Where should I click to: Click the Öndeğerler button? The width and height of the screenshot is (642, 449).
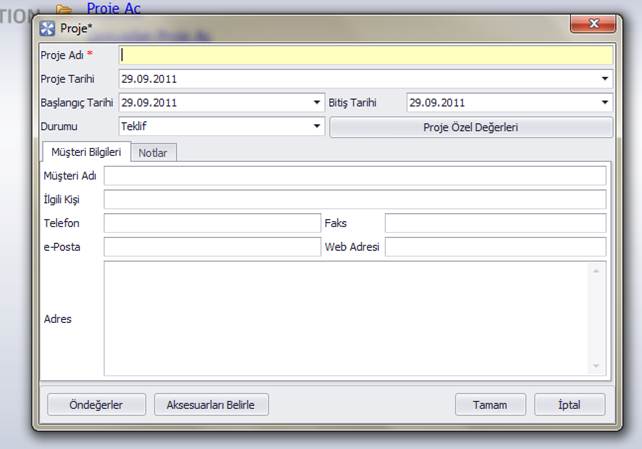click(x=95, y=405)
